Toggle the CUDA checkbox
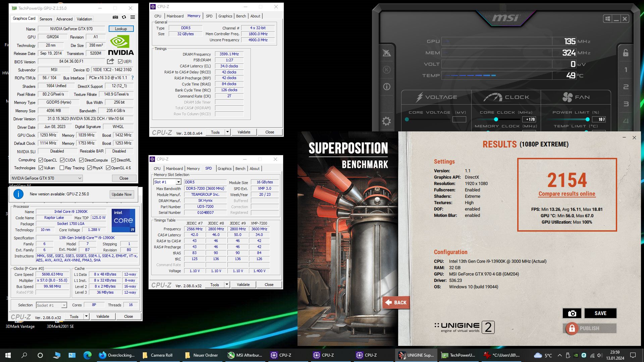 click(x=62, y=160)
